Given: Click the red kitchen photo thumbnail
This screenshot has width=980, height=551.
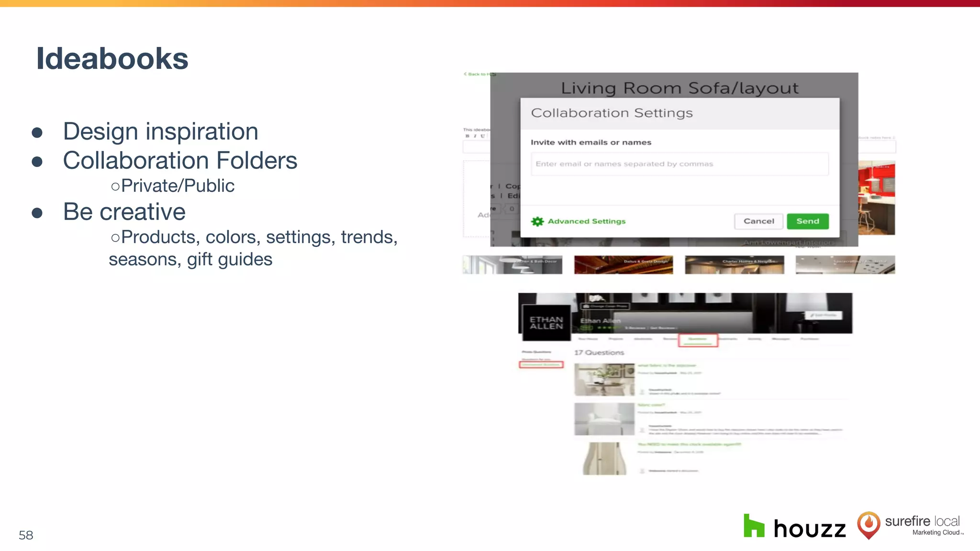Looking at the screenshot, I should (876, 198).
